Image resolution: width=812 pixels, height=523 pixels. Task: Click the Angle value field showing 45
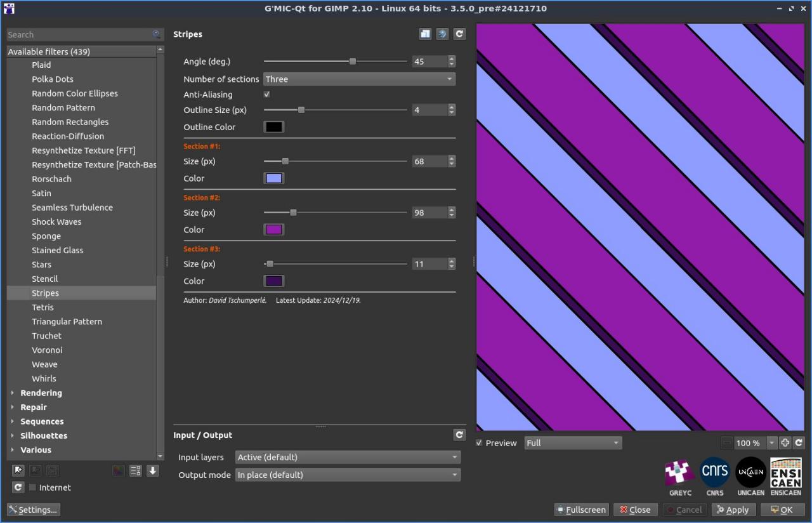click(429, 62)
